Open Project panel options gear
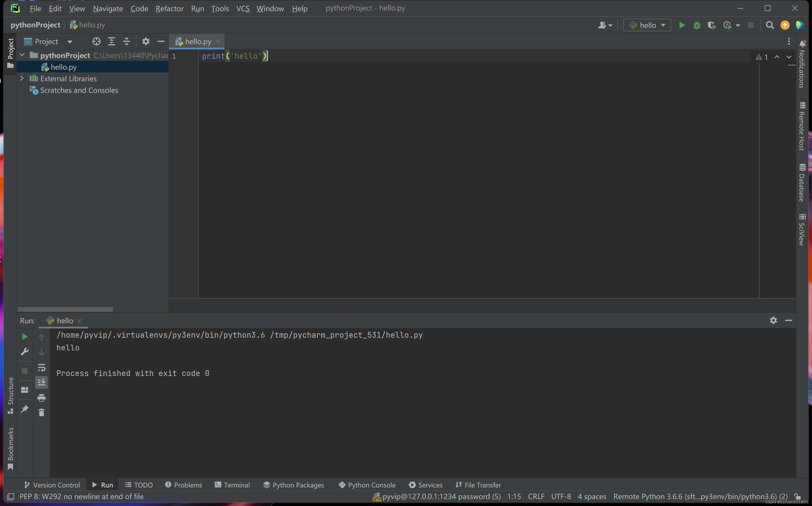The image size is (812, 506). click(x=146, y=41)
